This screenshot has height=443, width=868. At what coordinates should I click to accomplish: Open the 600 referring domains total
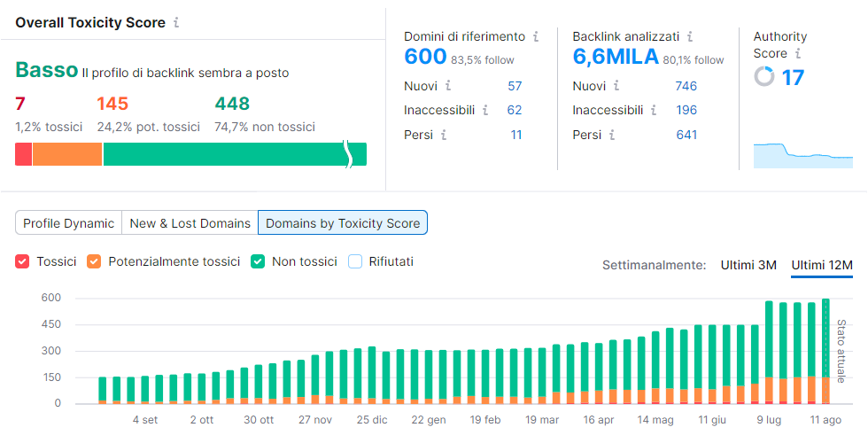[425, 57]
